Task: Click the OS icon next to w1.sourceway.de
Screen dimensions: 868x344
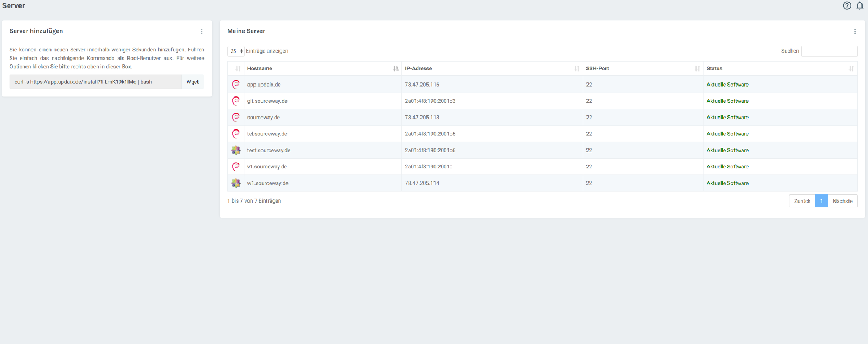Action: point(236,183)
